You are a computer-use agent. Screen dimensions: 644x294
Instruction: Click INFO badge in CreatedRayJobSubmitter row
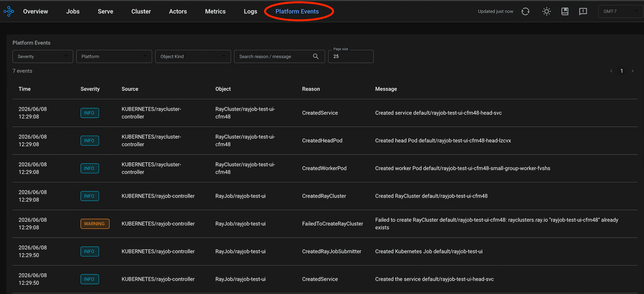[90, 251]
